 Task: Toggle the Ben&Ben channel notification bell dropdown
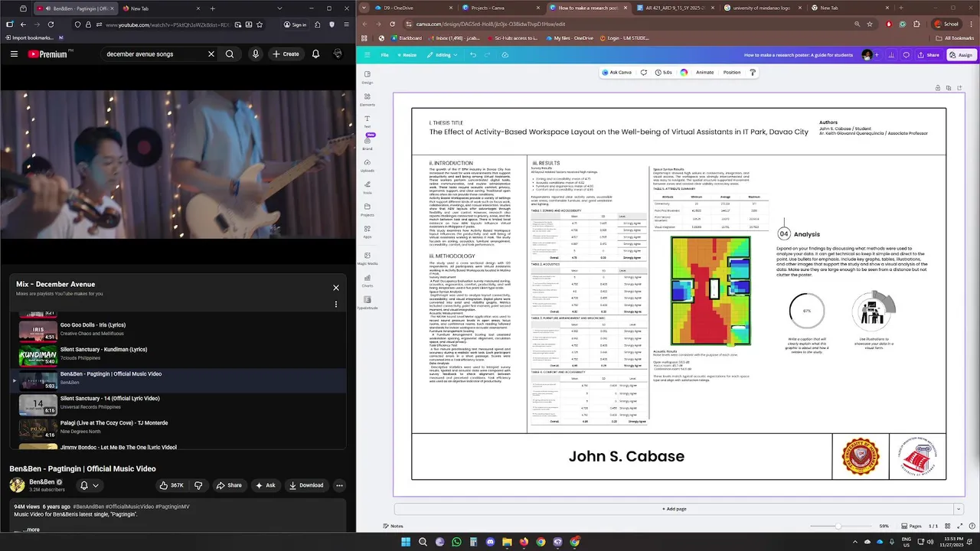(89, 485)
